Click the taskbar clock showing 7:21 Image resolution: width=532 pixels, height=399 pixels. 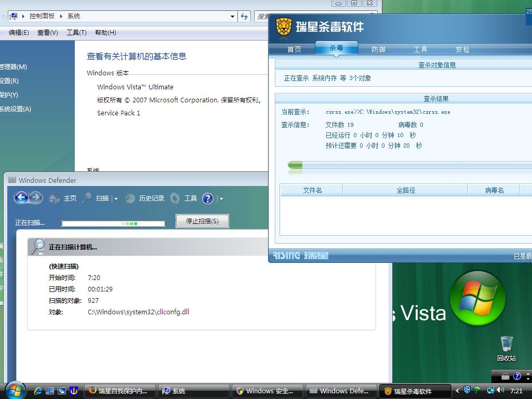coord(516,391)
